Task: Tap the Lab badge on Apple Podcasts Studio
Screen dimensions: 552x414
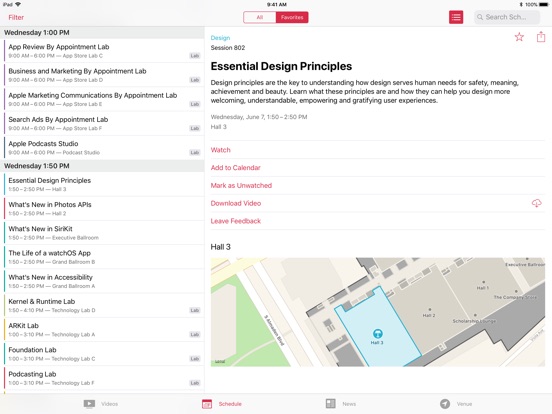Action: [x=195, y=152]
